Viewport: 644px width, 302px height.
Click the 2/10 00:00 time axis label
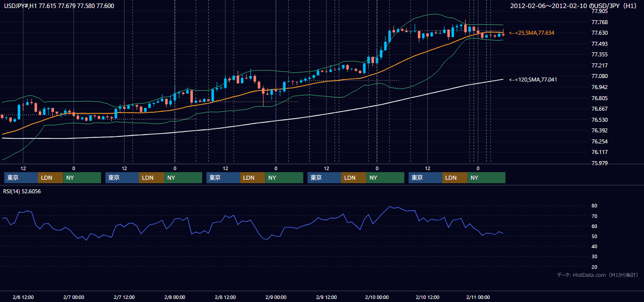click(377, 297)
